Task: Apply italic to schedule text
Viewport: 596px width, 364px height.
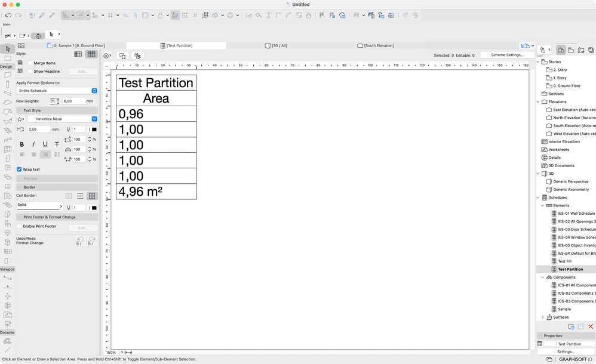Action: point(33,144)
